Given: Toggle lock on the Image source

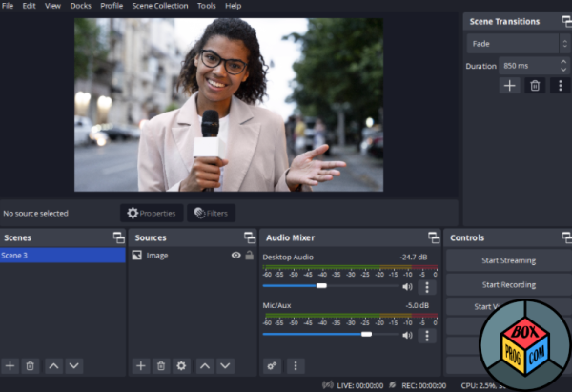Looking at the screenshot, I should [250, 255].
